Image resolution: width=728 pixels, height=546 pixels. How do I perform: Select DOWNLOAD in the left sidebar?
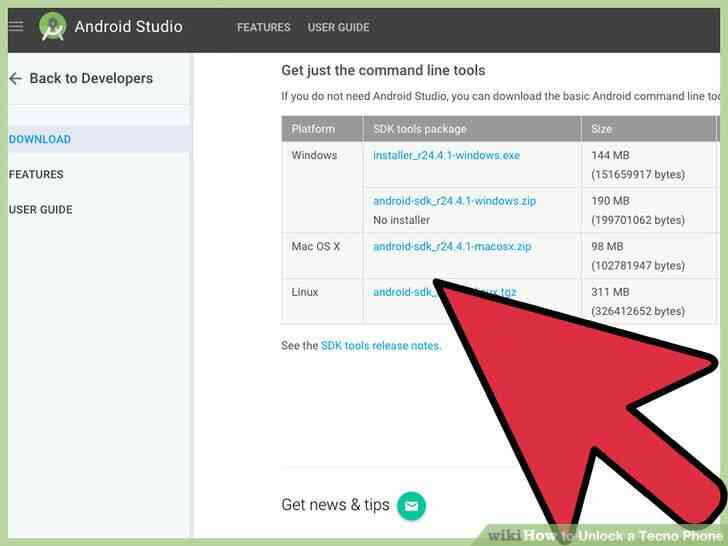click(40, 139)
